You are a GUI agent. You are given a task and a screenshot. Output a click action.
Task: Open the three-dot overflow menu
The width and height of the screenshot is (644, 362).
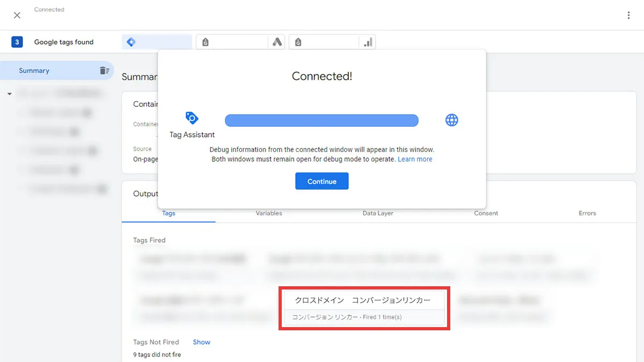628,15
